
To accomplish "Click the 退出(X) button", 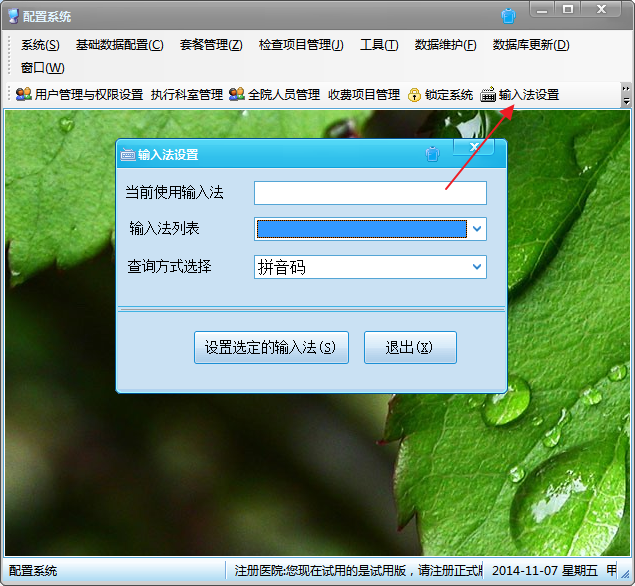I will 410,347.
